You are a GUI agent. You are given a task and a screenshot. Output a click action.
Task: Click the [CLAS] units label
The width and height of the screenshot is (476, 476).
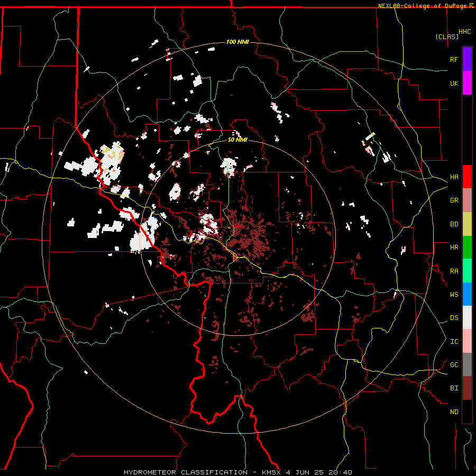(x=447, y=36)
